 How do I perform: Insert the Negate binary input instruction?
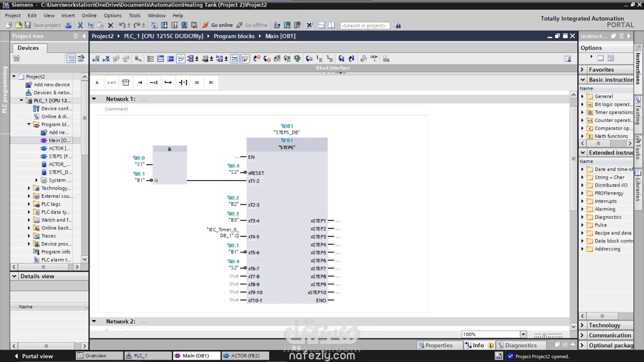(x=154, y=82)
